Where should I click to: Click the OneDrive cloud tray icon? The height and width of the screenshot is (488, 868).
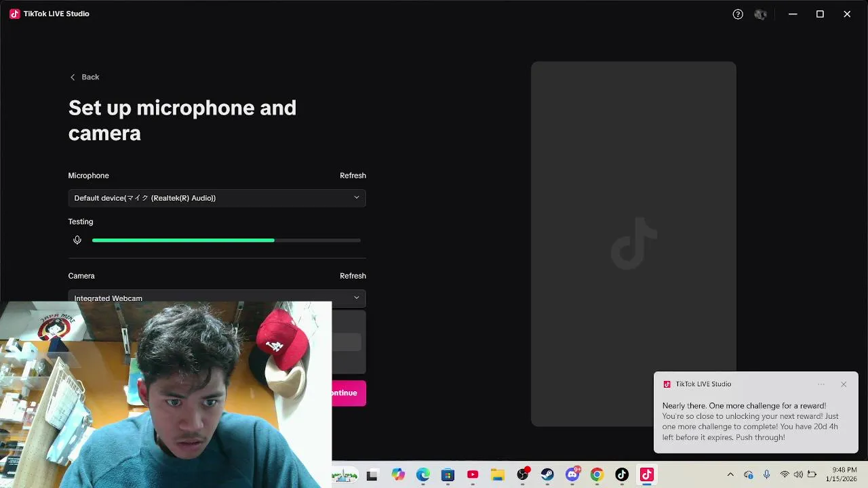pos(749,474)
